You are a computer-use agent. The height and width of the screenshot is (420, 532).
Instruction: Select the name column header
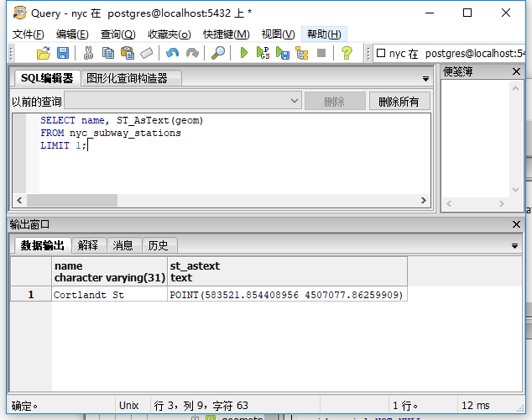[x=109, y=271]
